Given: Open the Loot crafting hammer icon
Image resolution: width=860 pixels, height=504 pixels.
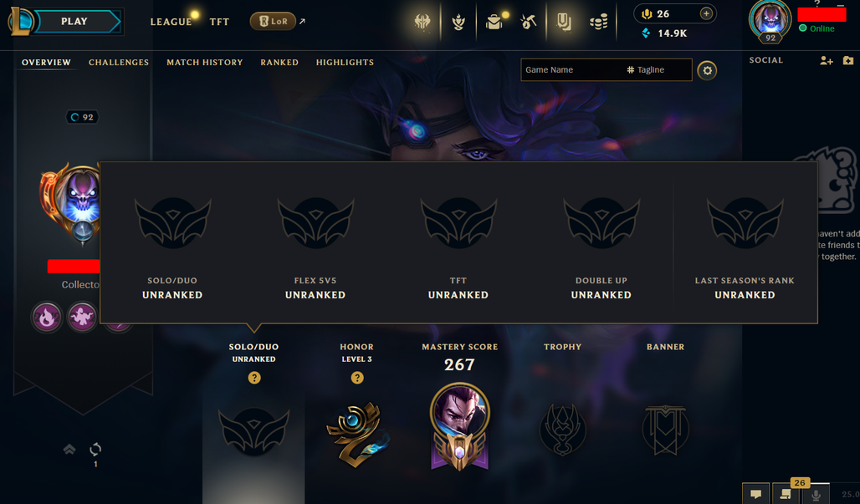Looking at the screenshot, I should coord(529,22).
